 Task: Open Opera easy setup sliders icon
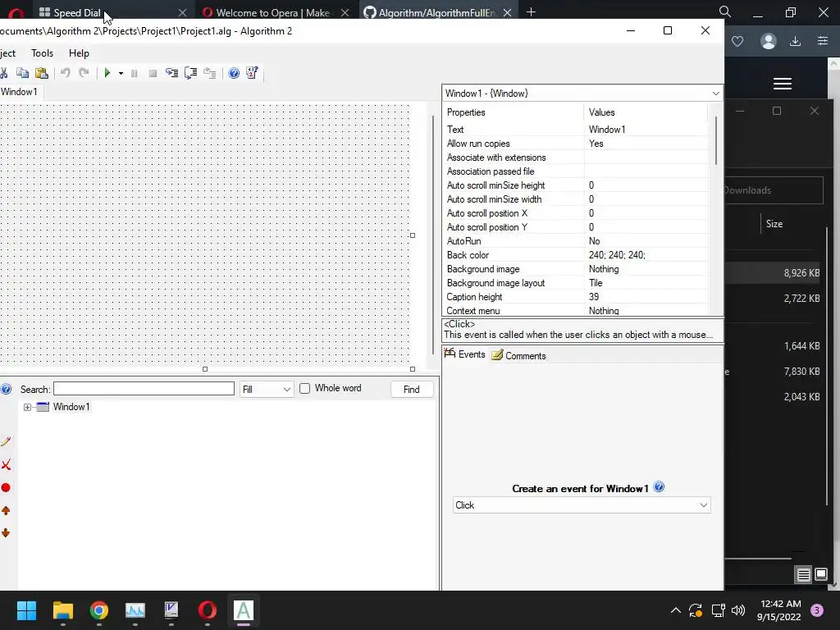pos(823,41)
